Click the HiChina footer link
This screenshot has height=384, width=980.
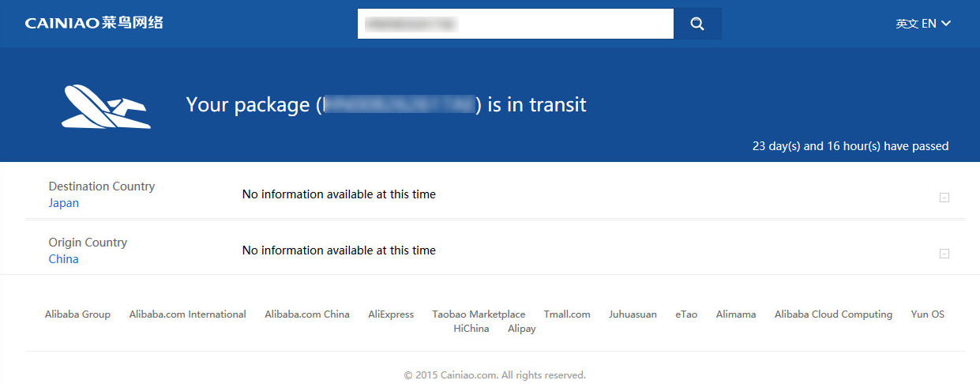pyautogui.click(x=471, y=329)
